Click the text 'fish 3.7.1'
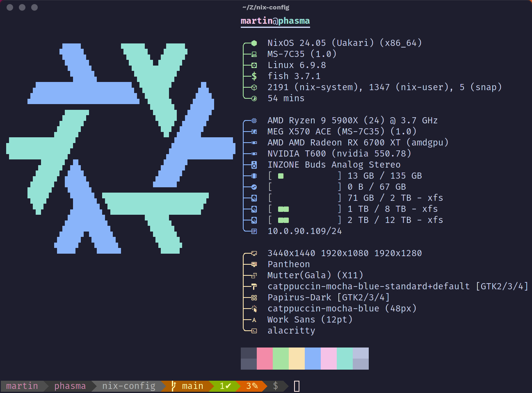Image resolution: width=532 pixels, height=393 pixels. pos(294,76)
